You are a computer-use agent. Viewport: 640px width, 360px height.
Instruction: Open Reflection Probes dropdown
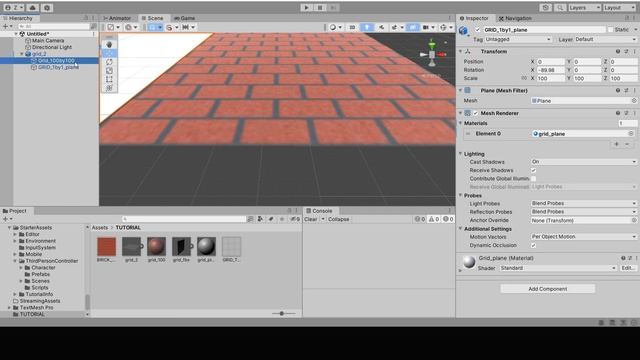click(x=584, y=212)
